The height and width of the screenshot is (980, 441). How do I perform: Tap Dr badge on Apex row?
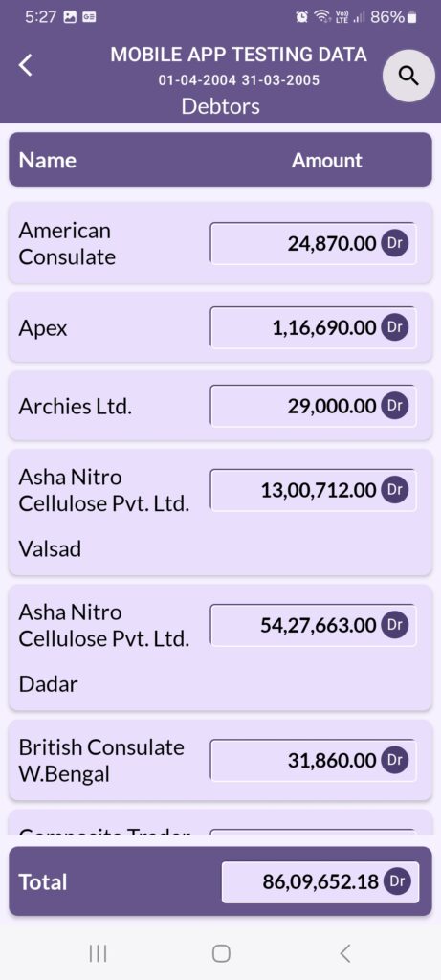395,327
